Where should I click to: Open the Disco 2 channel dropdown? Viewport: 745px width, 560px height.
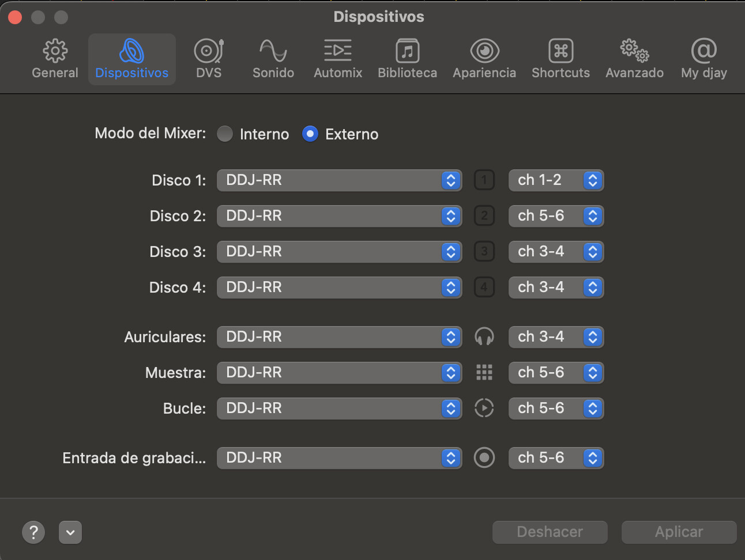[x=556, y=216]
